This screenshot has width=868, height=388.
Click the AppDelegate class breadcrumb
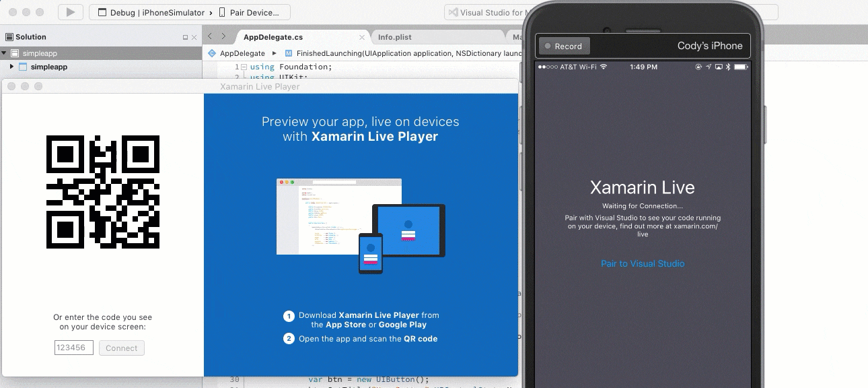pyautogui.click(x=242, y=53)
